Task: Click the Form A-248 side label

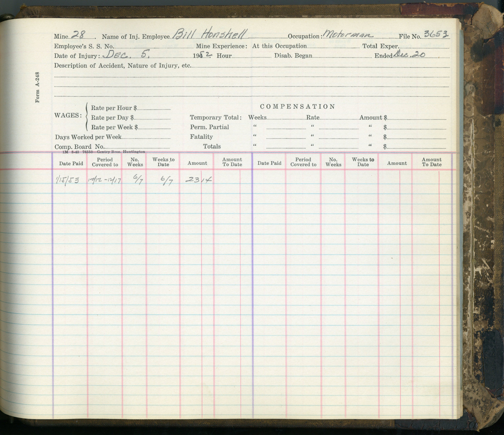Action: click(x=37, y=87)
